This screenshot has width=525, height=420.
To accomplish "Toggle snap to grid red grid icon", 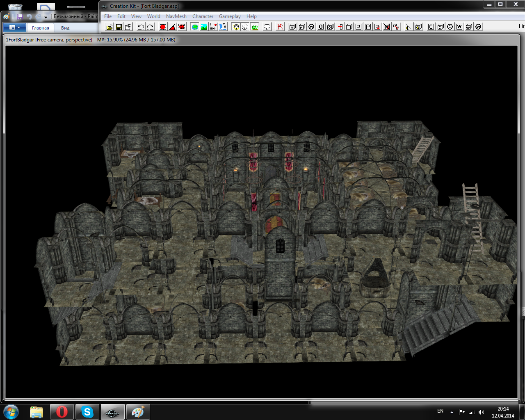I will [163, 27].
